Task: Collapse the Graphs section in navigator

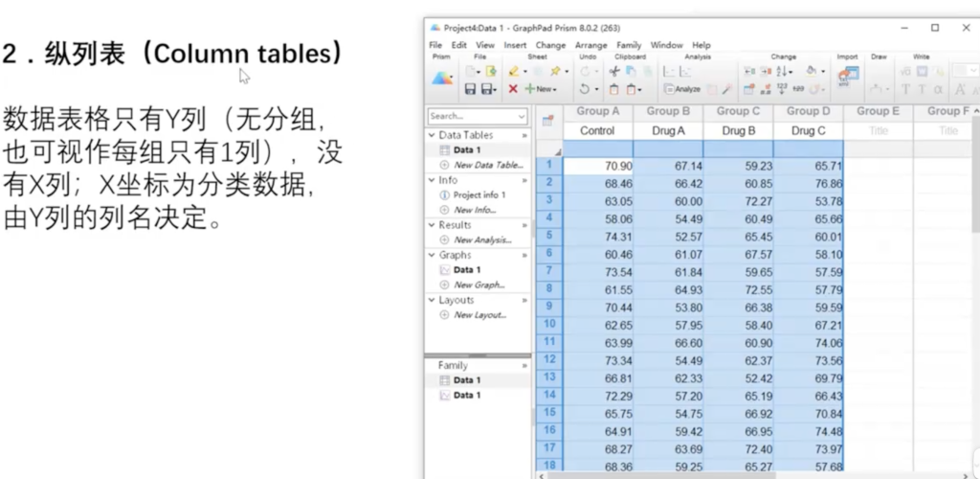Action: 432,256
